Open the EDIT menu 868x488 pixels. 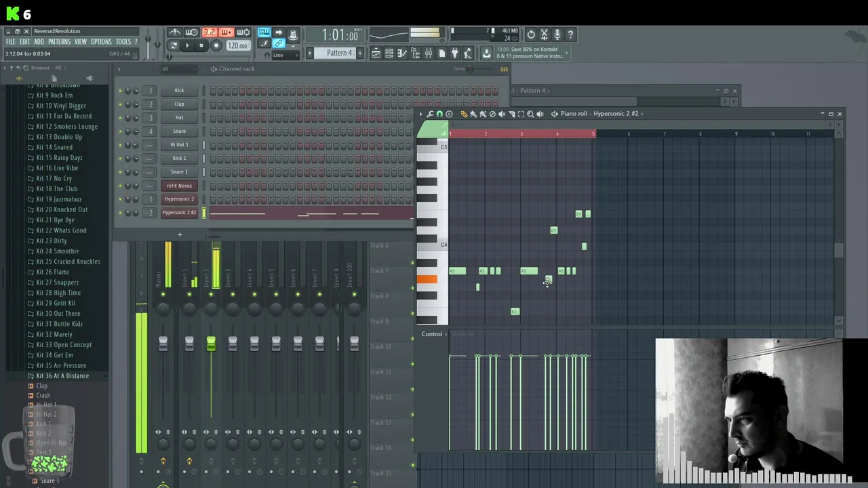(24, 42)
